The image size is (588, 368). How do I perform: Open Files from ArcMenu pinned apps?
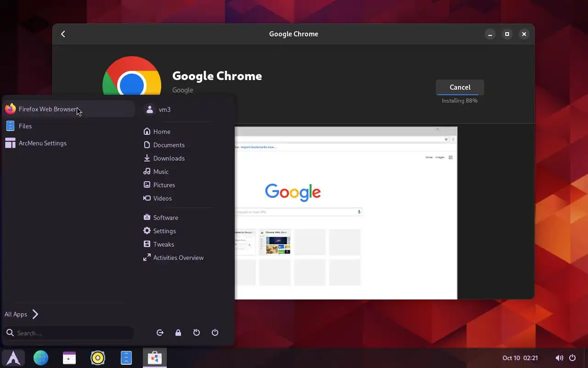[69, 126]
